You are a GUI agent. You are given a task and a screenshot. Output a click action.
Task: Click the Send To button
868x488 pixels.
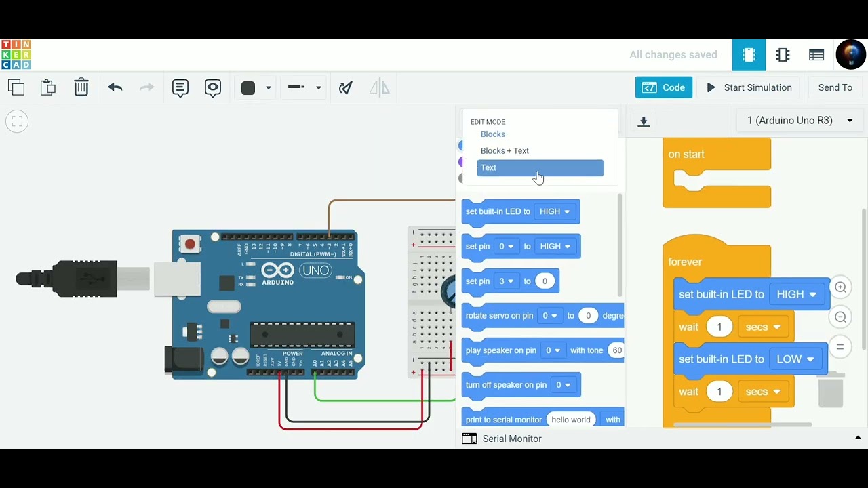(x=835, y=87)
